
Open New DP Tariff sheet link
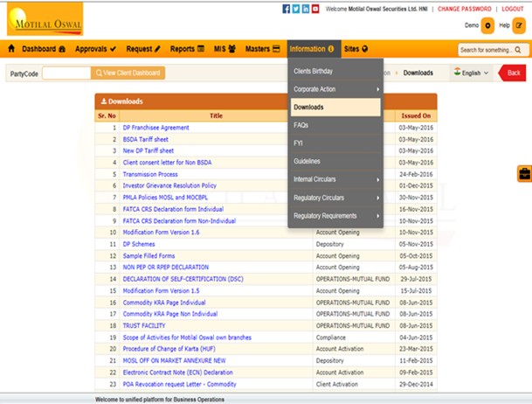(149, 150)
